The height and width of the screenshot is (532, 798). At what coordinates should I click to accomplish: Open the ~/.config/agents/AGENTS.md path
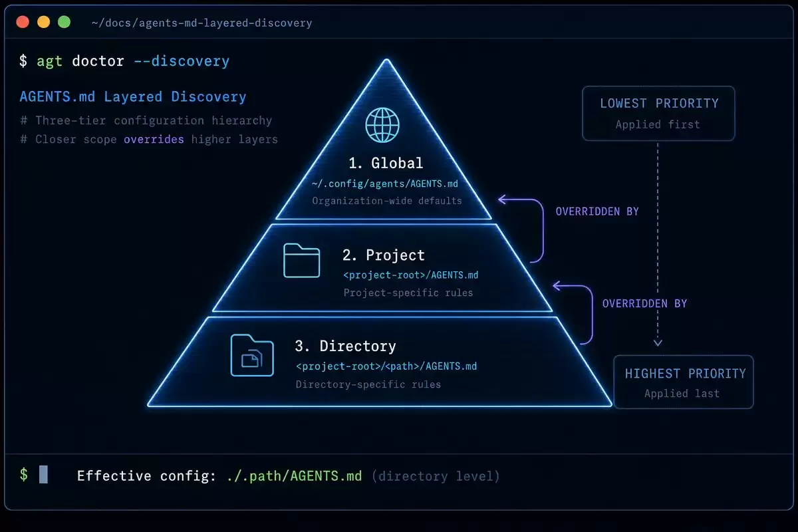(x=385, y=183)
